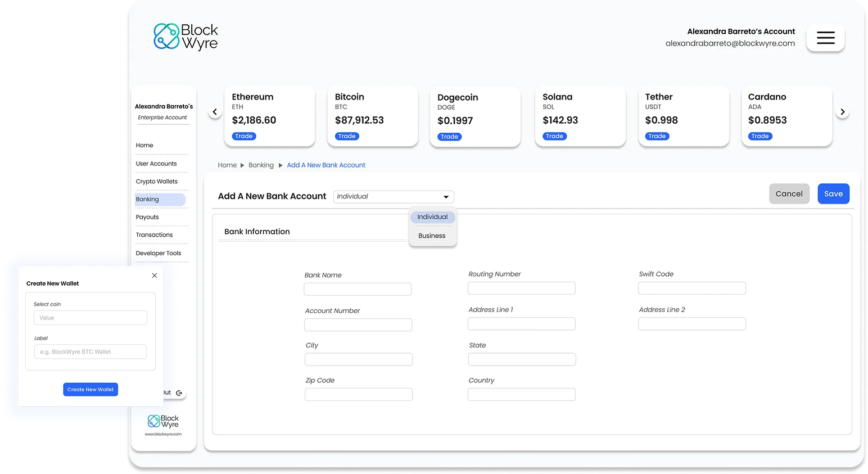Click the BlockWyre logo in sidebar footer
868x474 pixels.
click(163, 421)
